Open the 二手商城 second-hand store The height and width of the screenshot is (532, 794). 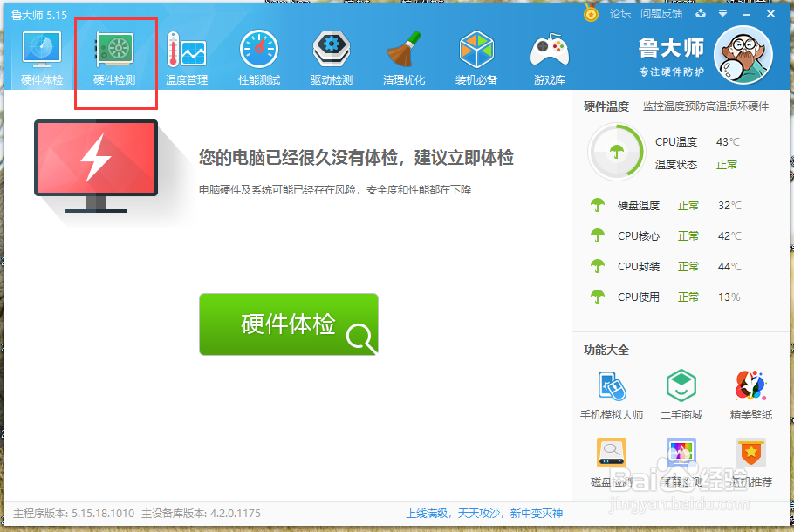tap(681, 395)
